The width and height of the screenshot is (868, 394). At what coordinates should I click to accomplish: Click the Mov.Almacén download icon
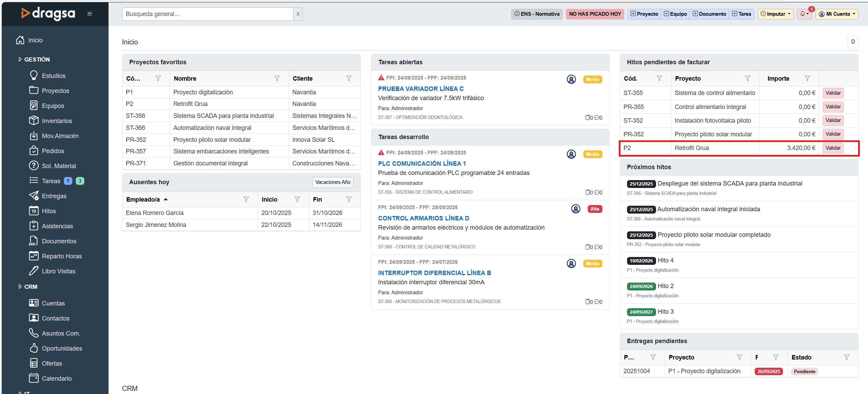(33, 136)
